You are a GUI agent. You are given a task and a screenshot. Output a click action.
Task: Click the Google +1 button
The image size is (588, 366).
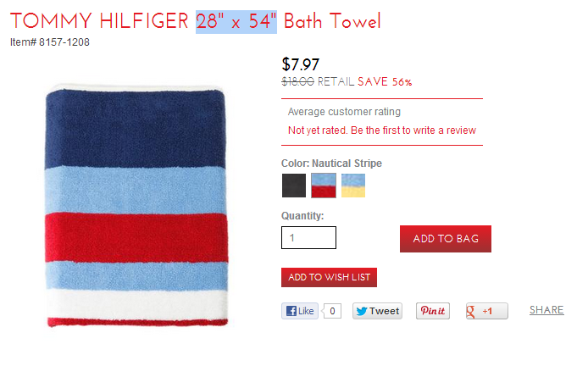487,311
